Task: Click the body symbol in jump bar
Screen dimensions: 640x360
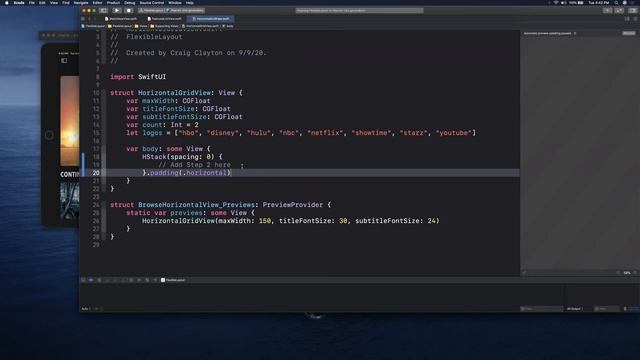Action: point(228,26)
